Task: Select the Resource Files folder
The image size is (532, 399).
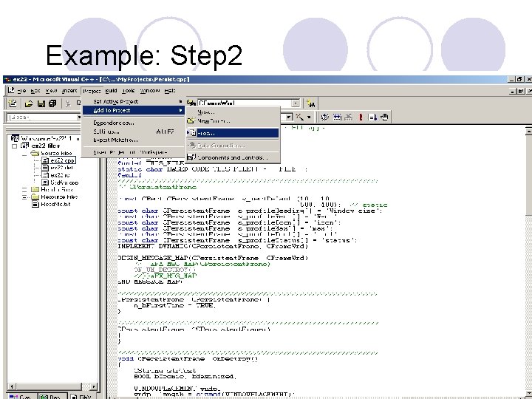Action: point(54,197)
